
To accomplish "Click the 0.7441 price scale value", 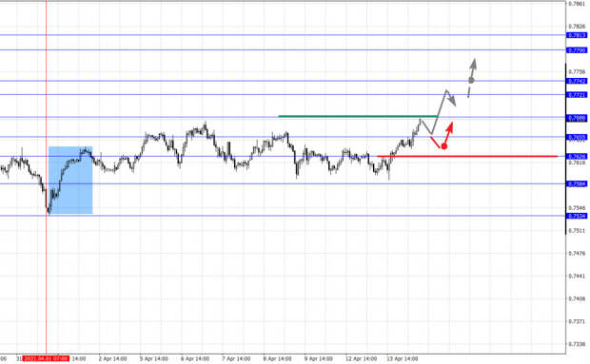I will [577, 277].
